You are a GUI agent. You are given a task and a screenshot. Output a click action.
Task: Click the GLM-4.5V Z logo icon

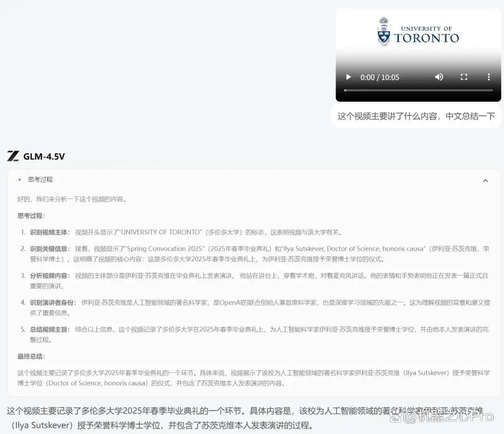13,156
